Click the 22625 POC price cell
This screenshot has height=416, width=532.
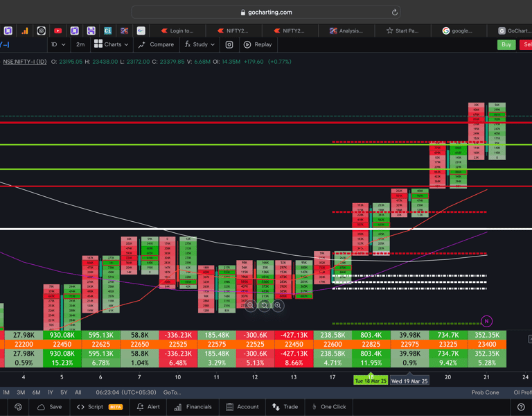tap(100, 345)
